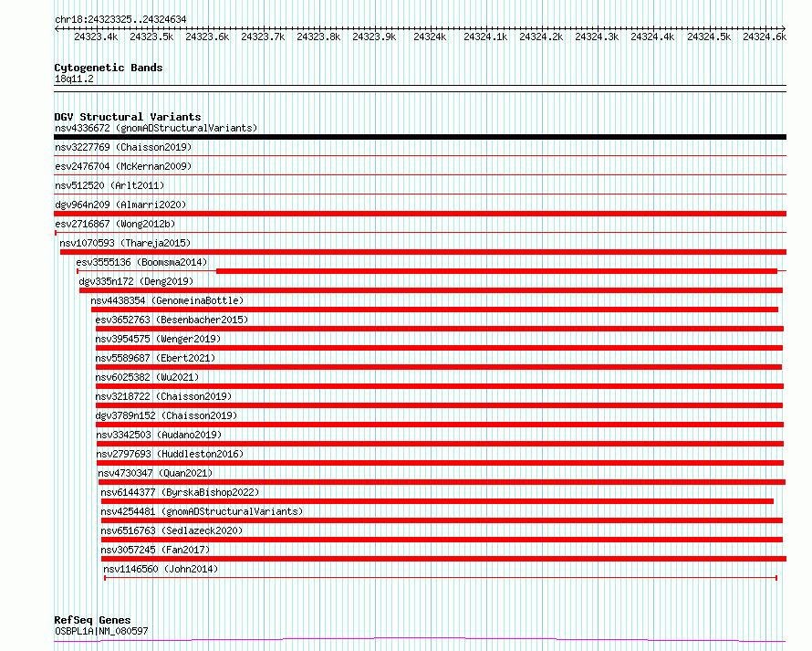Click the thick red bar of esv3555136
Image resolution: width=812 pixels, height=651 pixels.
(496, 271)
